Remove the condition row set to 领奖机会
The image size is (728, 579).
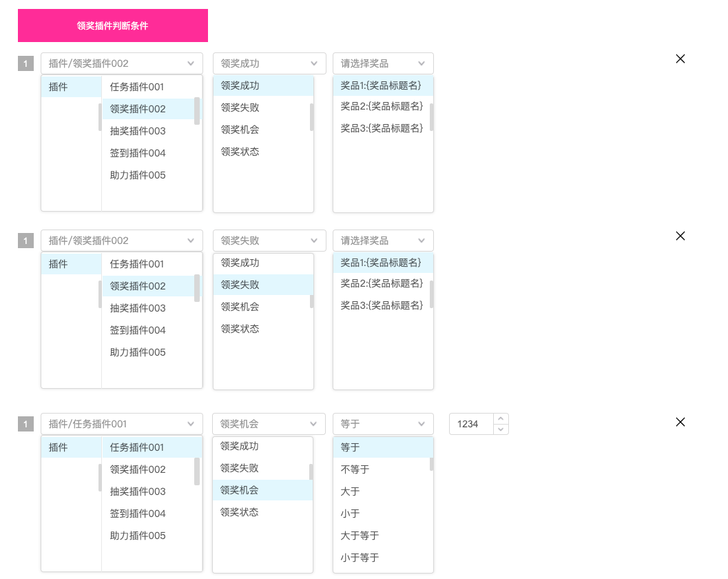pos(680,422)
